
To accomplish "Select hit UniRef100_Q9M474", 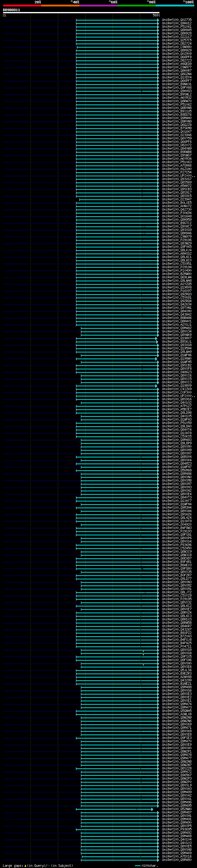I will coord(177,704).
